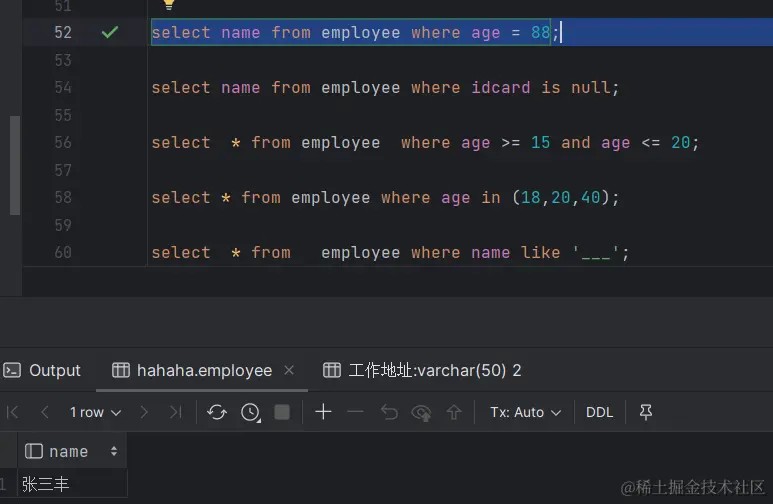773x504 pixels.
Task: Place cursor in age = 88 query
Action: pos(355,33)
